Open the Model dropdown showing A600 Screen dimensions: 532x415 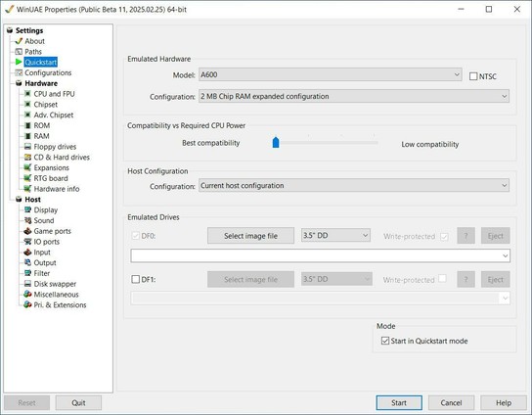coord(331,74)
